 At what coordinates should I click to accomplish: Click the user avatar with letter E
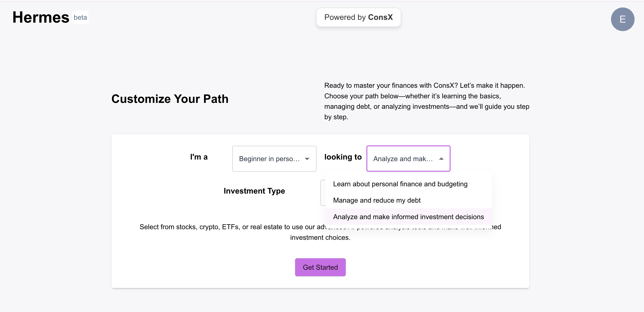[x=622, y=19]
